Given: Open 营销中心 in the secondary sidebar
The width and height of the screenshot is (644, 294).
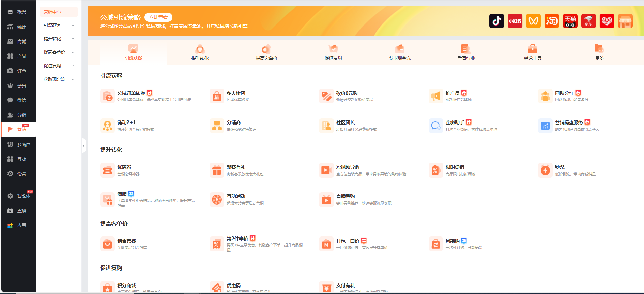Looking at the screenshot, I should pyautogui.click(x=59, y=12).
